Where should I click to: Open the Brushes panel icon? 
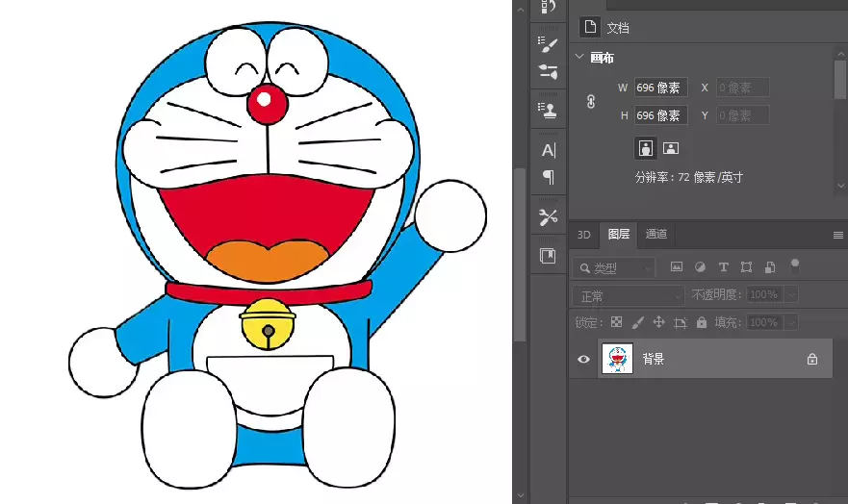[548, 43]
